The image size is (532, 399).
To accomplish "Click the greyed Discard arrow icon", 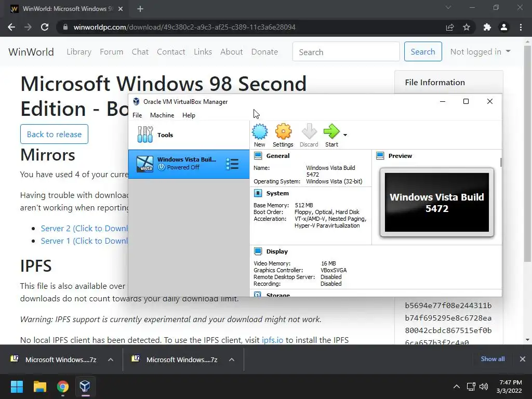I will [309, 131].
